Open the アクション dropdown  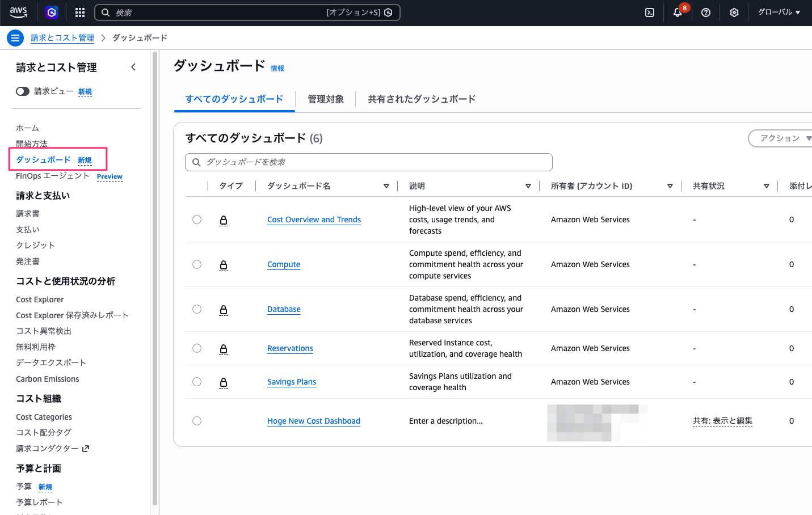click(x=781, y=138)
